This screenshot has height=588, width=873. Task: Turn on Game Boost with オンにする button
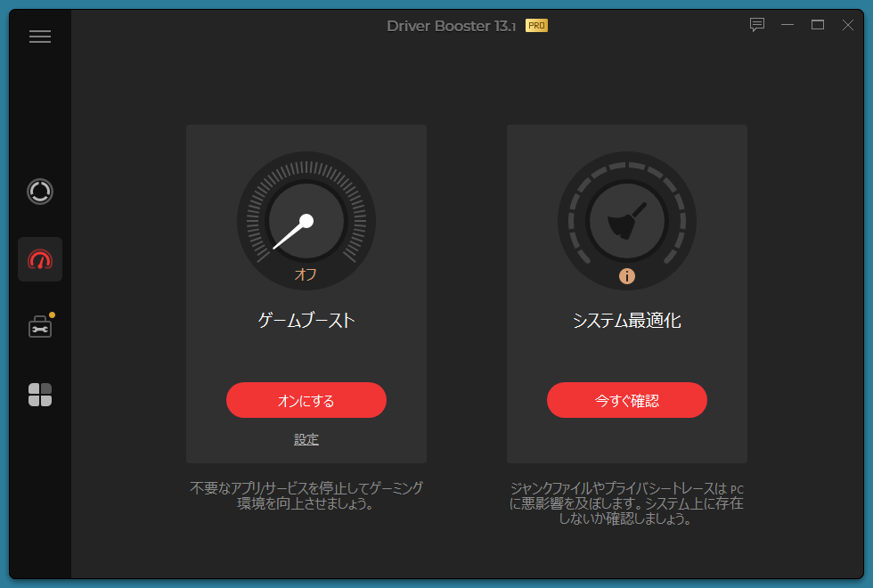(306, 401)
